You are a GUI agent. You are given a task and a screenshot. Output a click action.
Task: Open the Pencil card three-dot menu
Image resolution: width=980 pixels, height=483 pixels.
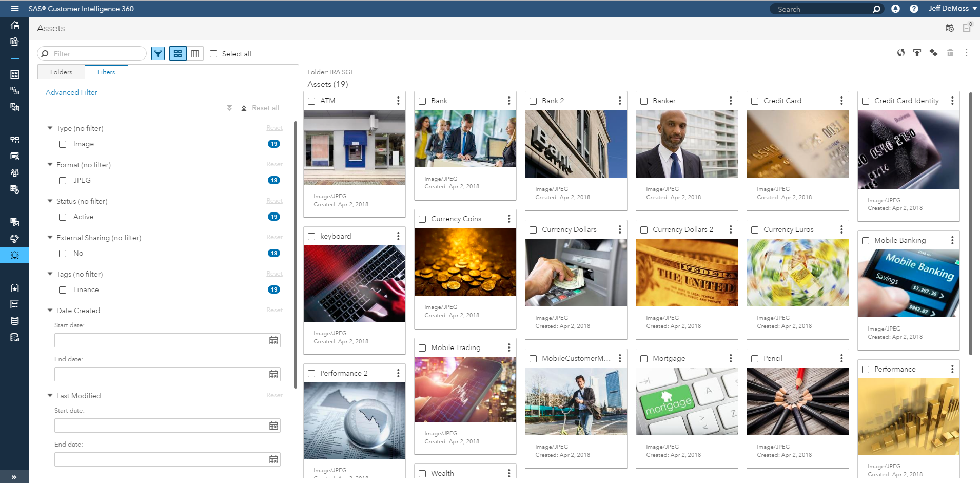point(841,358)
